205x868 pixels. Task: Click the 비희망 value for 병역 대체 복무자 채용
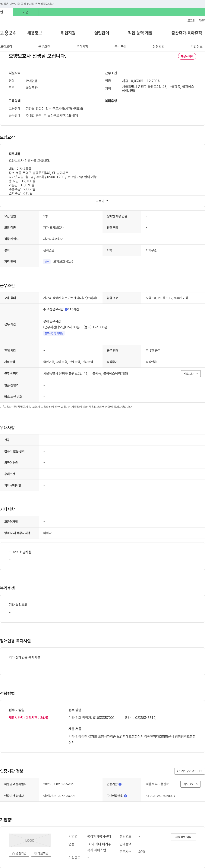(x=47, y=533)
